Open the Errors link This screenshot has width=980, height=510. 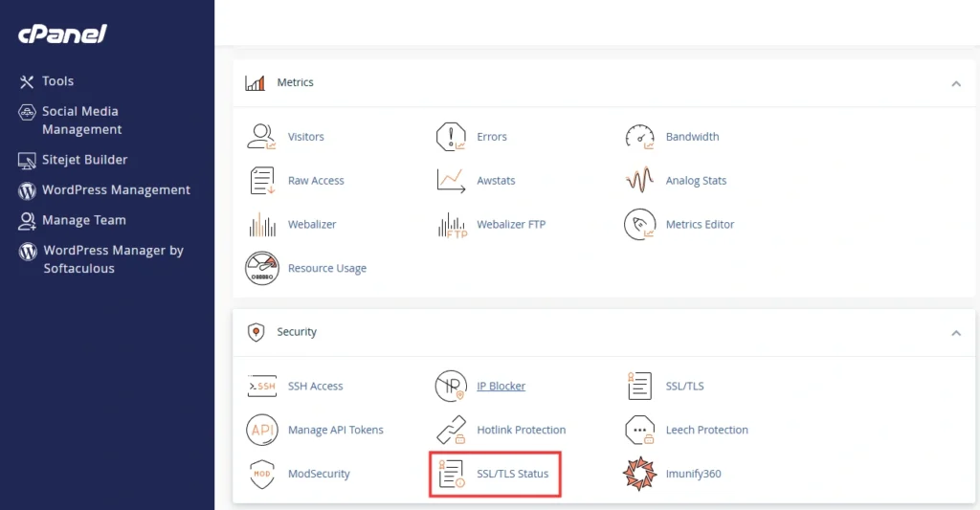492,136
